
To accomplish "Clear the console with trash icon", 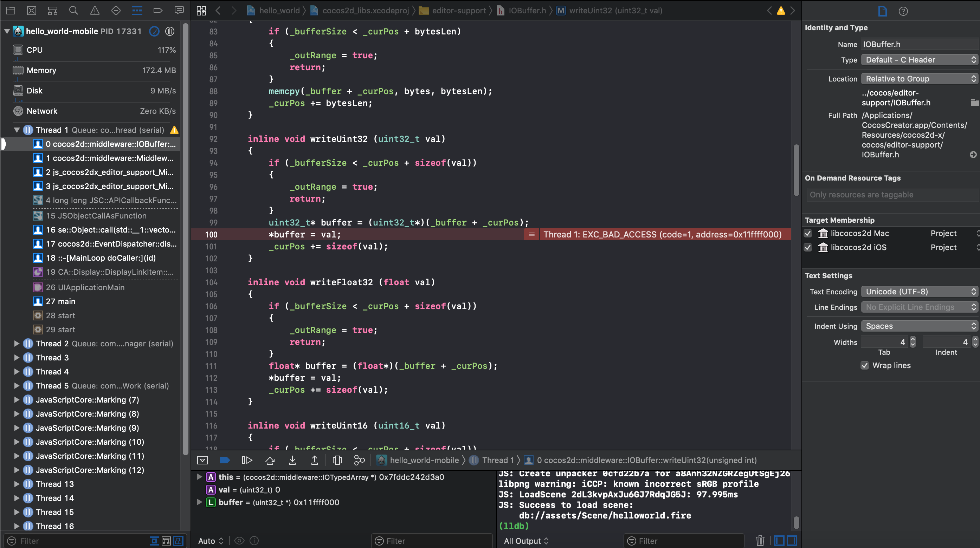I will (x=760, y=540).
